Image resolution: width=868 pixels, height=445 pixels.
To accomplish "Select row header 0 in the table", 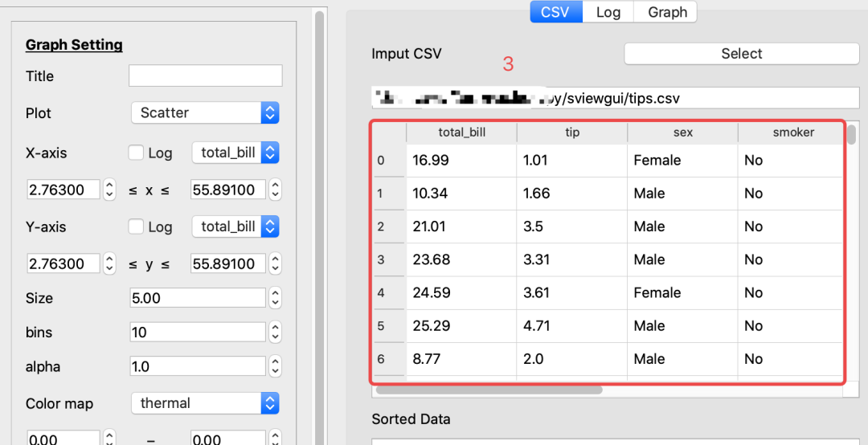I will [389, 161].
